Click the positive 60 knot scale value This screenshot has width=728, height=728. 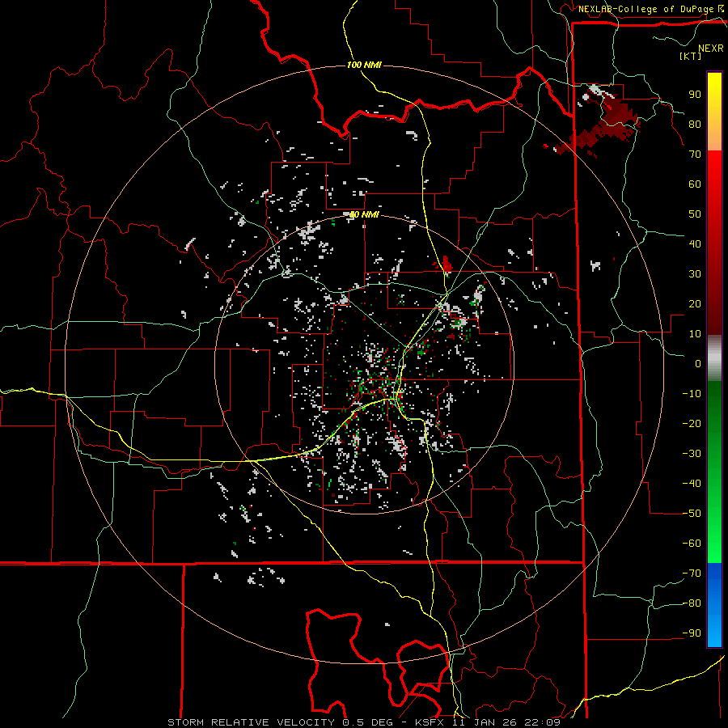[695, 184]
